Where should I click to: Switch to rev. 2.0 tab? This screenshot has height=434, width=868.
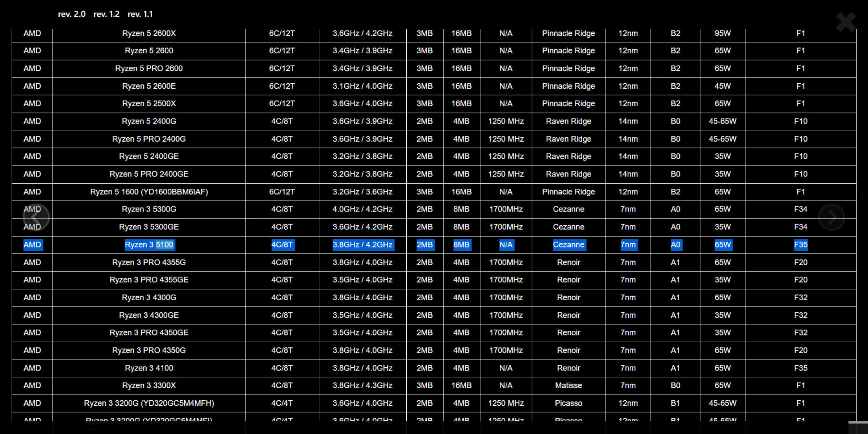click(x=71, y=14)
